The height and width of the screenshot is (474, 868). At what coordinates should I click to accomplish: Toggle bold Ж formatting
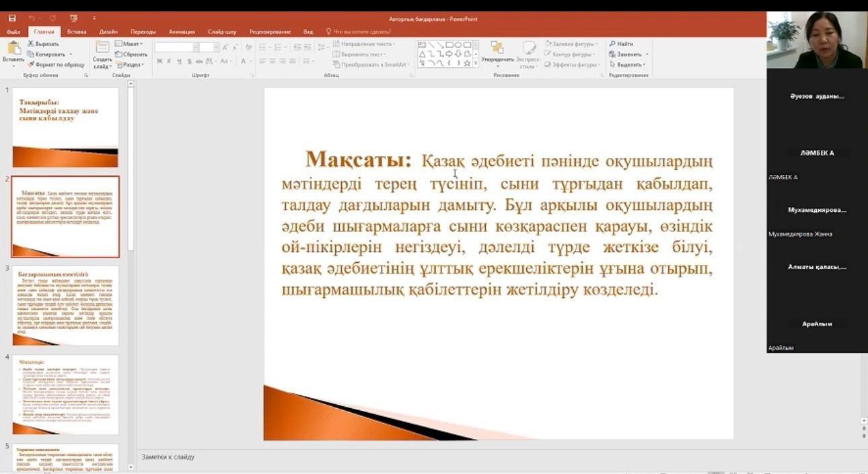point(159,61)
